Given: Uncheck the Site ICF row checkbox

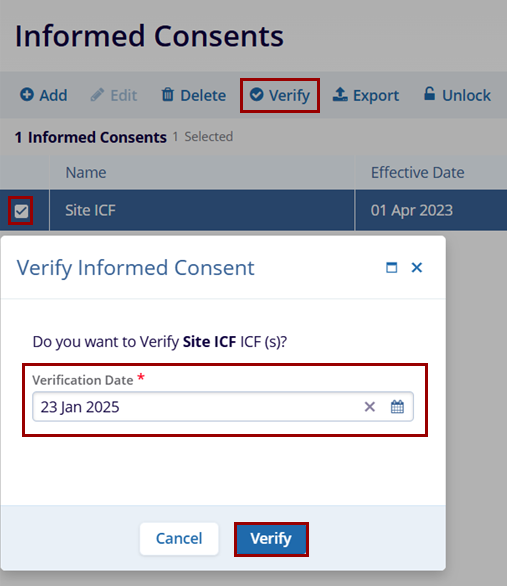Looking at the screenshot, I should (21, 211).
